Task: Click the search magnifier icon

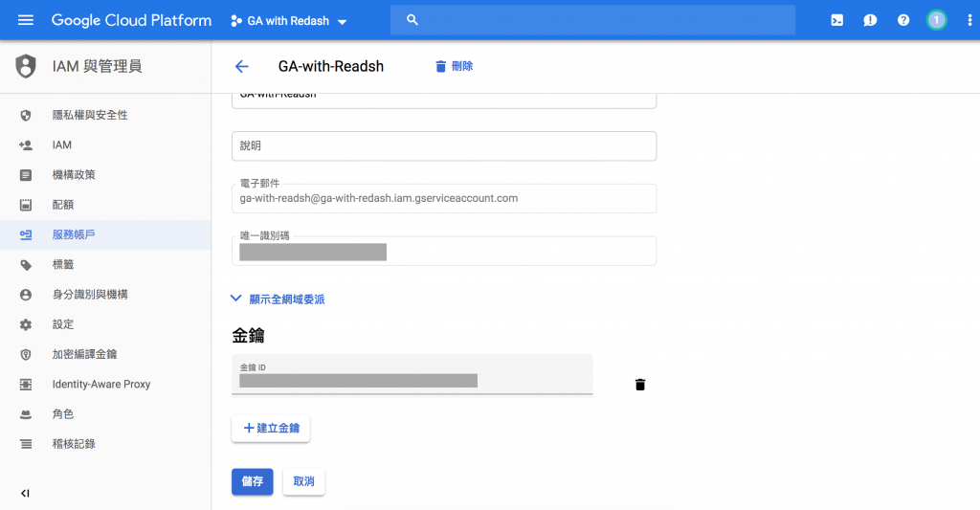Action: (412, 20)
